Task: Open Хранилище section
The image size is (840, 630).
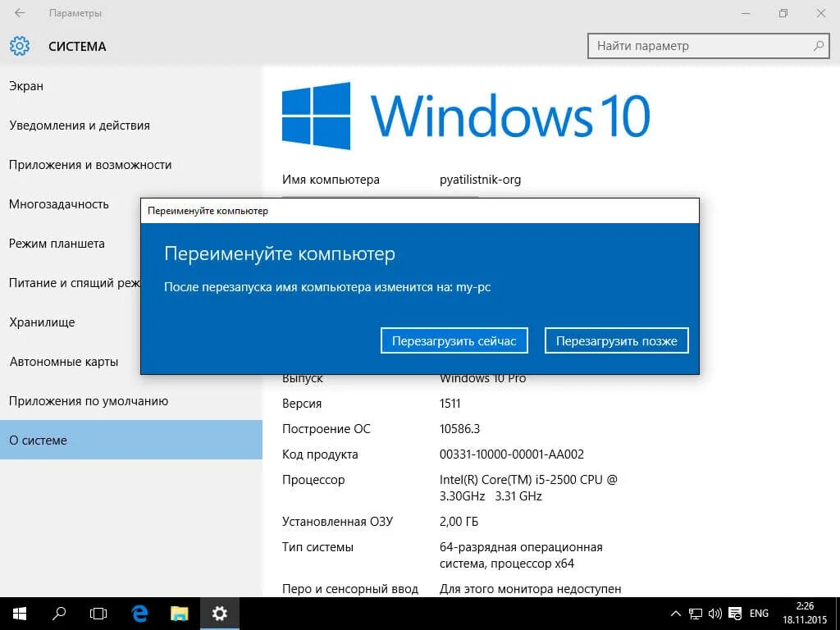Action: coord(71,322)
